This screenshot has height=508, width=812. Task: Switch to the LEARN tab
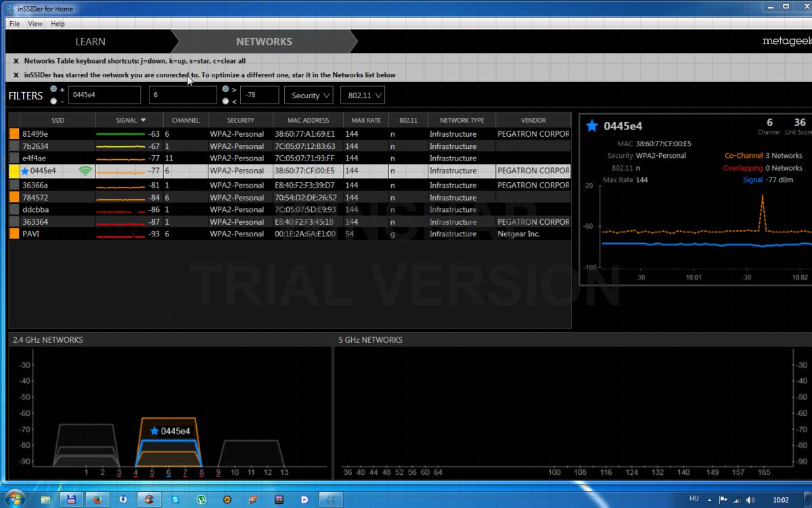click(x=90, y=41)
